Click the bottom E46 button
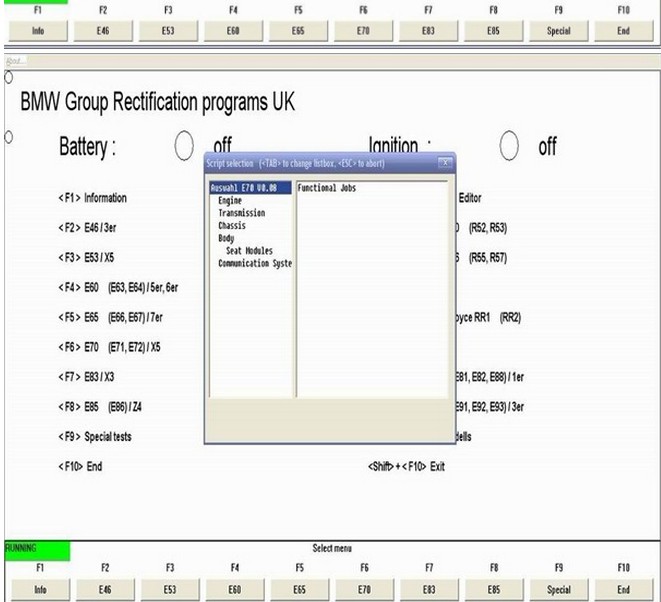This screenshot has width=661, height=602. coord(105,589)
